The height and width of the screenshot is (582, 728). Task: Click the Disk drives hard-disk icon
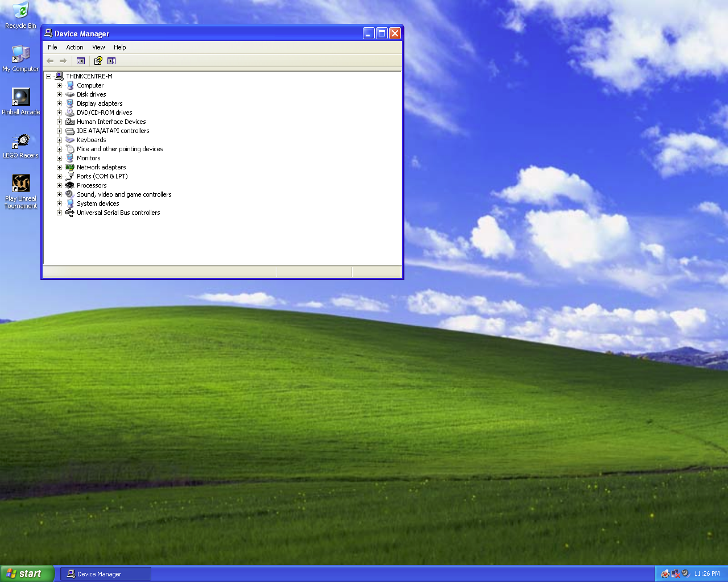pos(70,94)
